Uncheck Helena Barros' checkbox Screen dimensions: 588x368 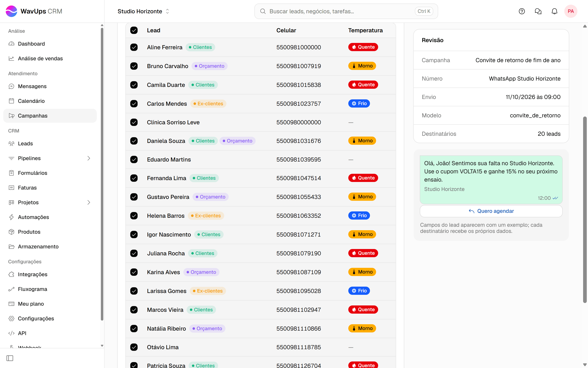pyautogui.click(x=134, y=216)
